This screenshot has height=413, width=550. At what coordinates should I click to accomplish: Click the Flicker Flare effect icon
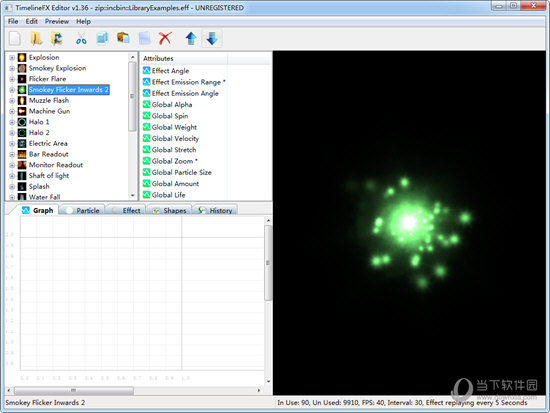coord(22,79)
